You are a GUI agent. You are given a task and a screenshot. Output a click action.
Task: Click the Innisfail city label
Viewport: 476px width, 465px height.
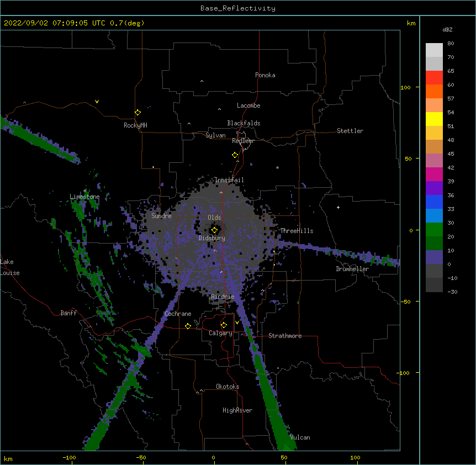click(x=229, y=180)
